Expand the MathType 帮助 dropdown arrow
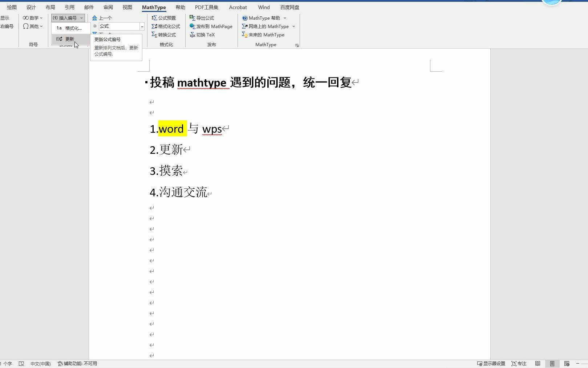The height and width of the screenshot is (368, 588). coord(285,18)
